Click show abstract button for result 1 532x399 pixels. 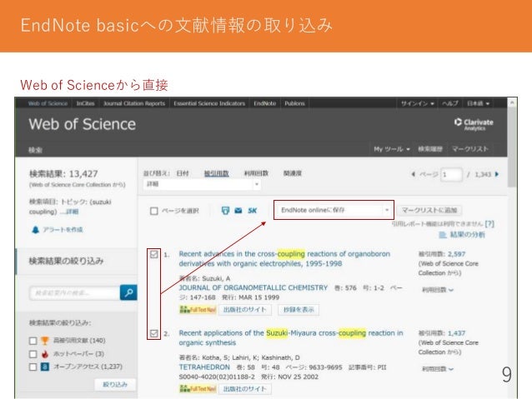[299, 310]
